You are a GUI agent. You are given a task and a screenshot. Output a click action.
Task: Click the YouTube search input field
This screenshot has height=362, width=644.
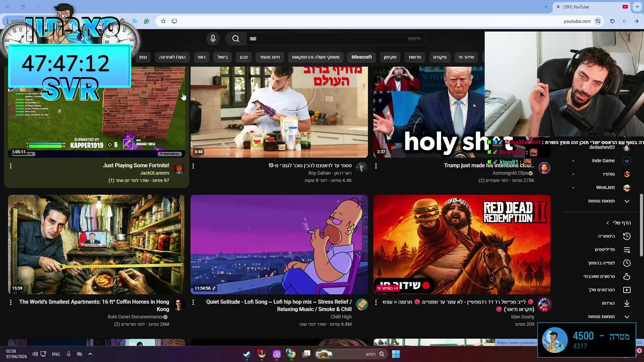(x=336, y=39)
